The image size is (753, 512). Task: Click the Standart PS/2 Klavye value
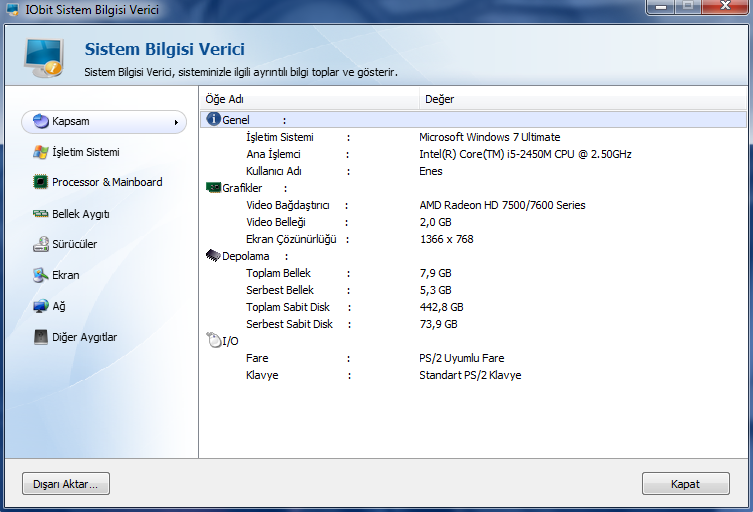pyautogui.click(x=470, y=375)
